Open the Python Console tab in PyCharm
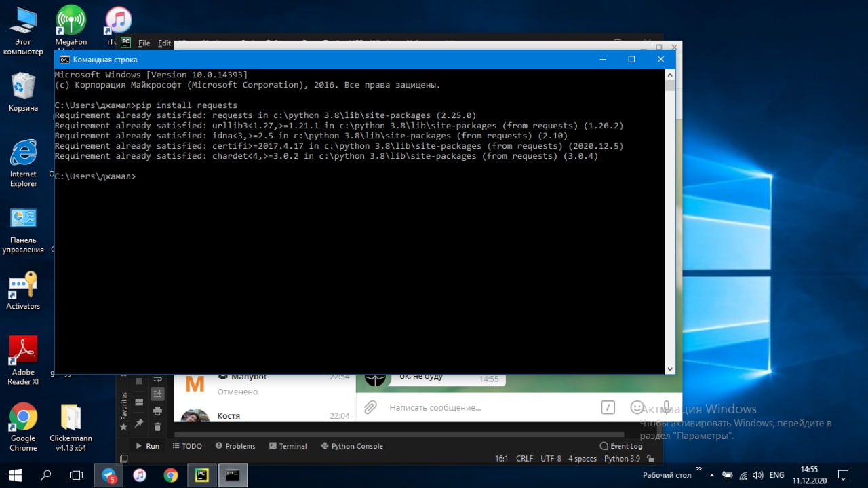The height and width of the screenshot is (488, 868). tap(352, 446)
